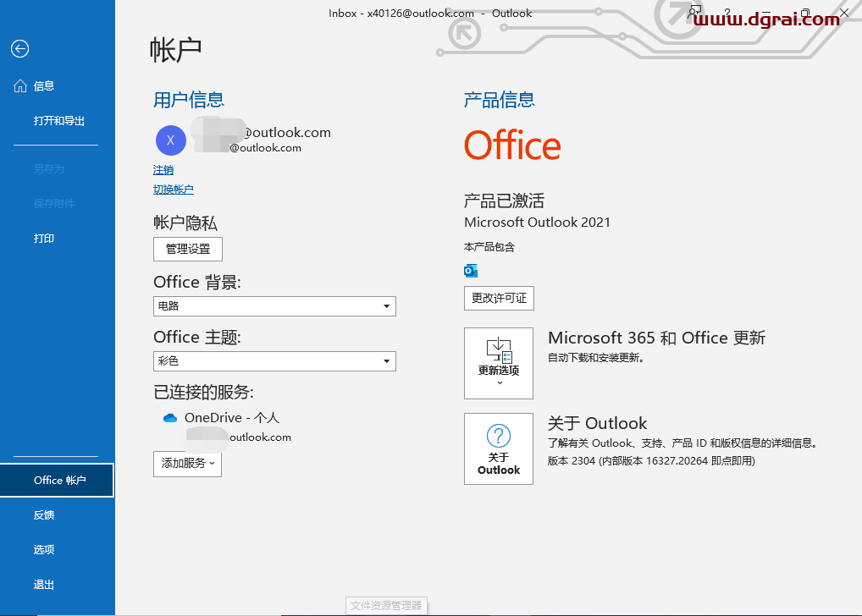Click the blue X account avatar
The height and width of the screenshot is (616, 862).
(170, 140)
